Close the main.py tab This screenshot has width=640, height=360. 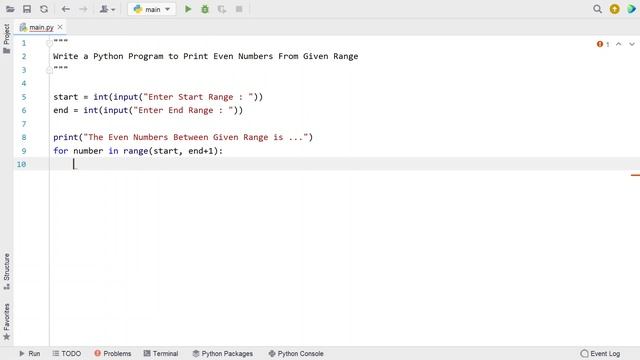[x=60, y=27]
